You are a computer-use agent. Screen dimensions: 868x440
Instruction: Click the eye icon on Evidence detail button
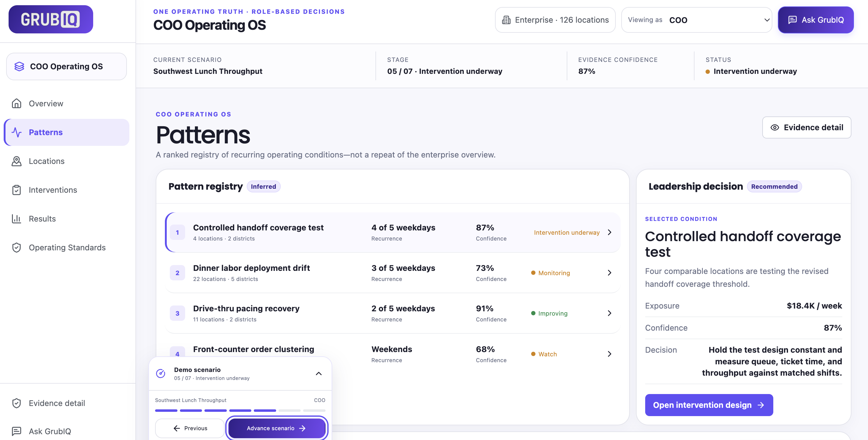(775, 127)
